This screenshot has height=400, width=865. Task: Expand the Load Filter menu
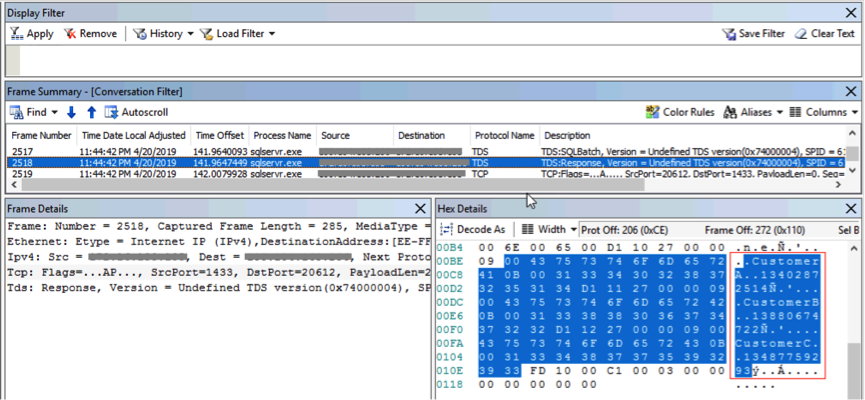237,33
